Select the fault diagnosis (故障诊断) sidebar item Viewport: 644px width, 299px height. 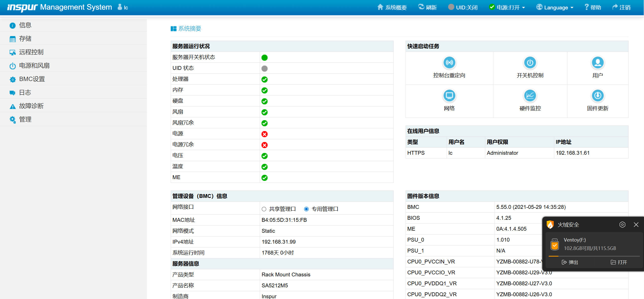(31, 106)
